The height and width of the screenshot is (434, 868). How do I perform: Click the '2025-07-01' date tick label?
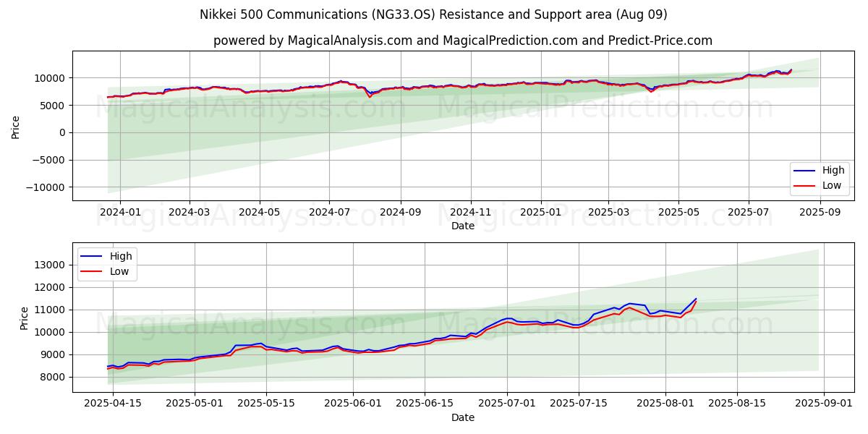click(506, 404)
